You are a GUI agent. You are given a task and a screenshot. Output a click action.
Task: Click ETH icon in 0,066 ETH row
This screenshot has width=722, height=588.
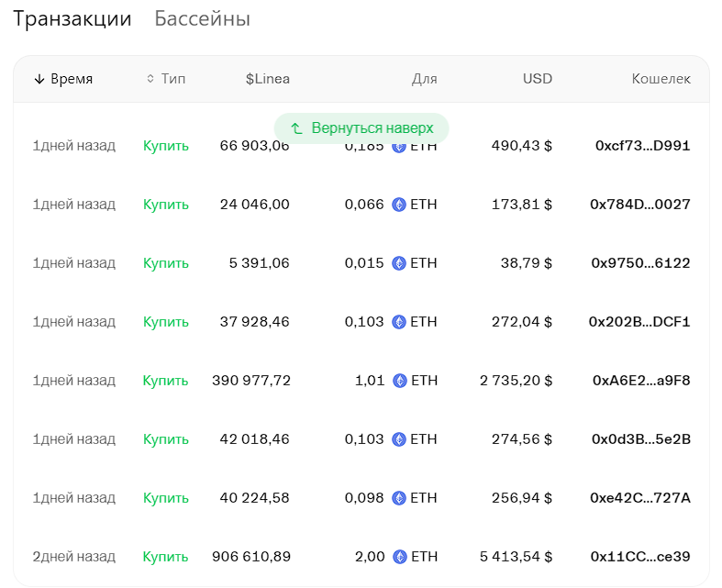pos(399,205)
